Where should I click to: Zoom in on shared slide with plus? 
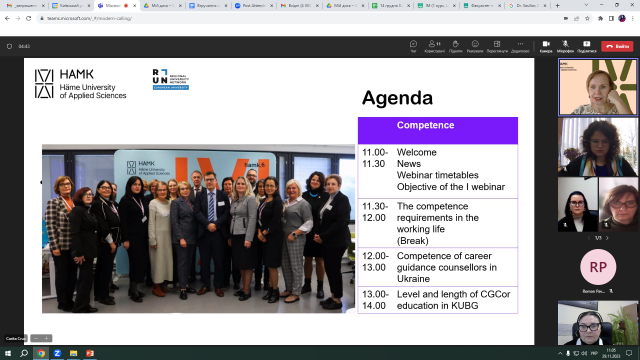(47, 338)
